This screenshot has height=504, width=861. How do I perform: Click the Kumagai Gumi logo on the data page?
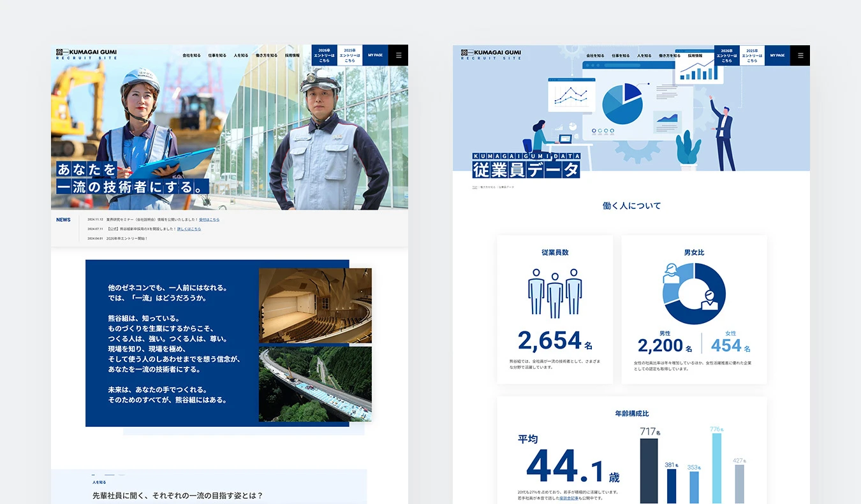(491, 54)
